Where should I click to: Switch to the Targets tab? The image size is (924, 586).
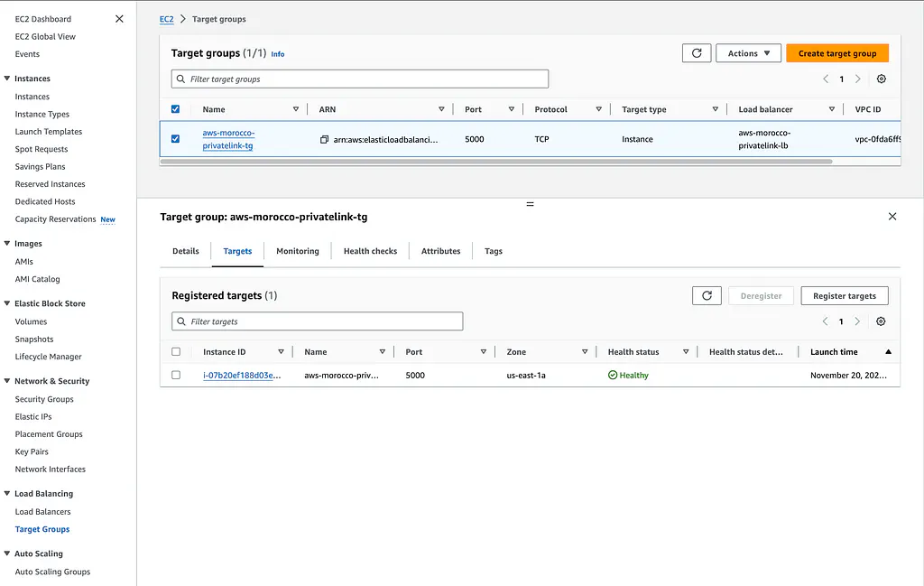click(237, 251)
